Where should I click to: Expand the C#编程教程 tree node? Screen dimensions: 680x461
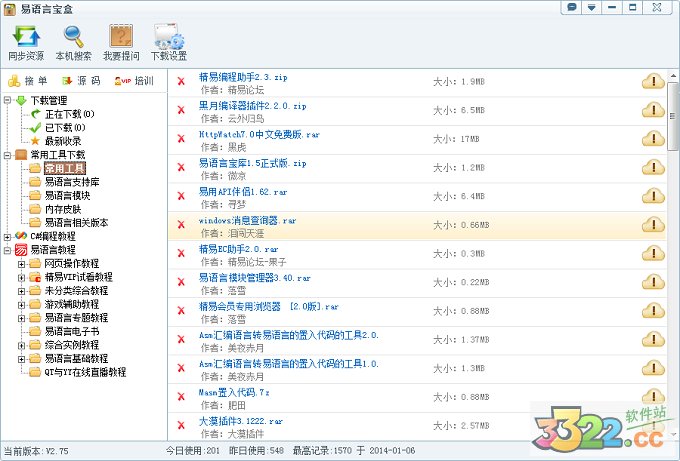(7, 237)
